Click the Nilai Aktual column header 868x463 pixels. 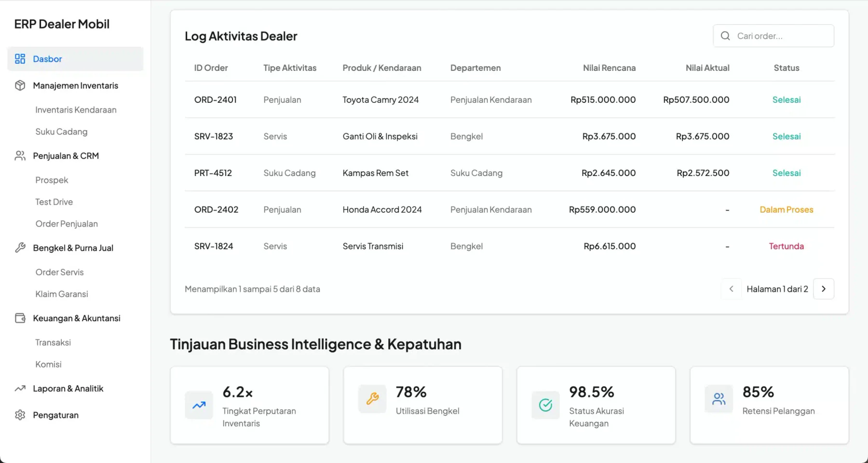pyautogui.click(x=707, y=68)
